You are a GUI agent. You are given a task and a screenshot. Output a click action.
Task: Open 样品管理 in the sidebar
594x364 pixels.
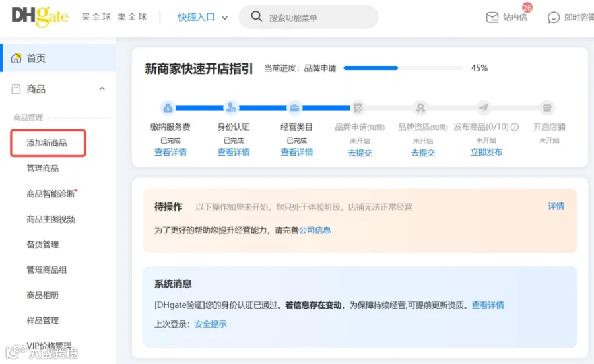[x=42, y=320]
